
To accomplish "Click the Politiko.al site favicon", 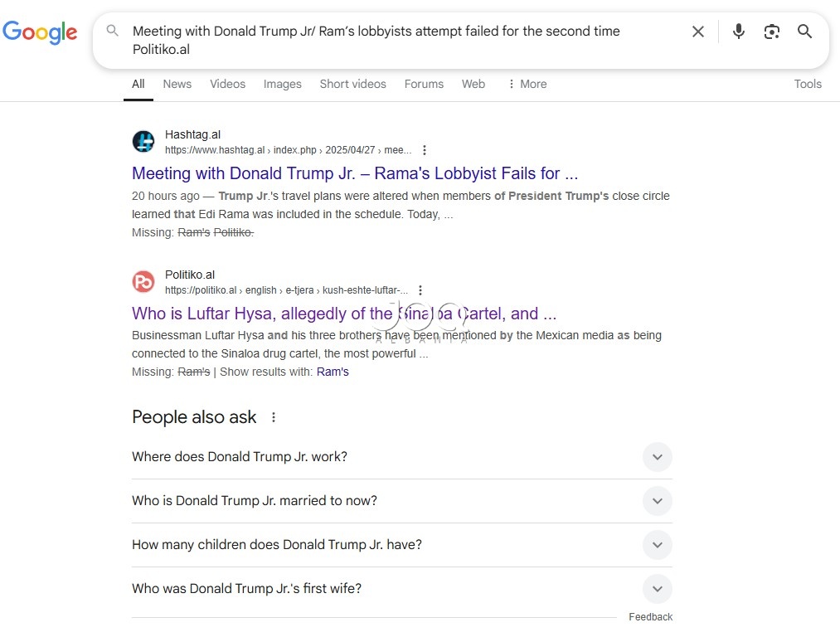I will click(x=143, y=281).
